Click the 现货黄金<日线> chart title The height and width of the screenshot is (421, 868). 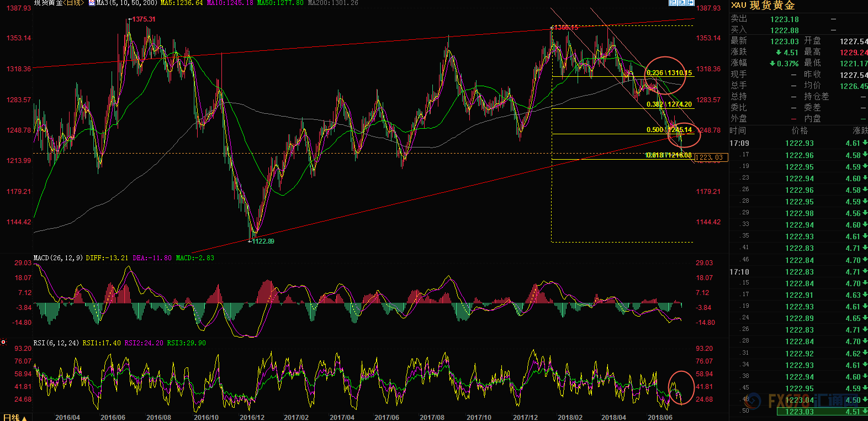pyautogui.click(x=59, y=3)
